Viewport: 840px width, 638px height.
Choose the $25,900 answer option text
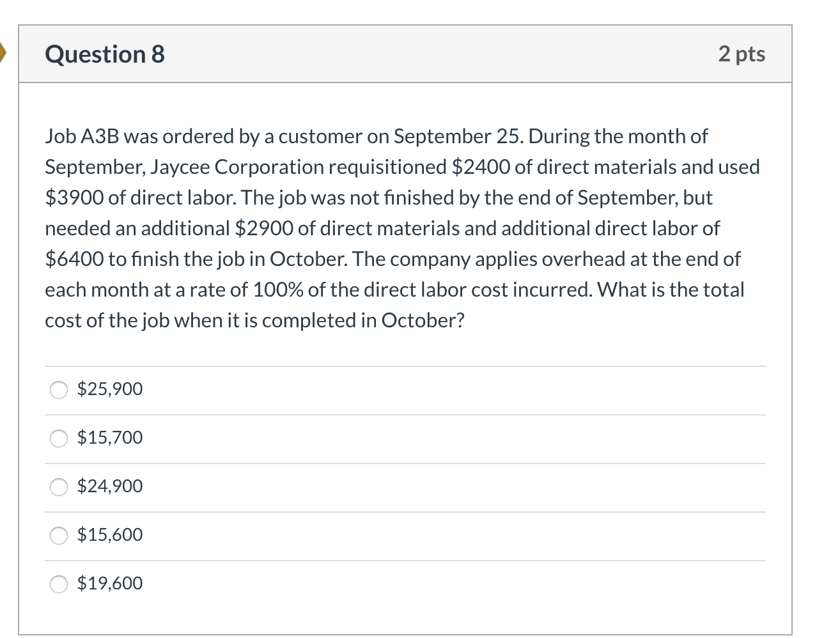pyautogui.click(x=109, y=389)
